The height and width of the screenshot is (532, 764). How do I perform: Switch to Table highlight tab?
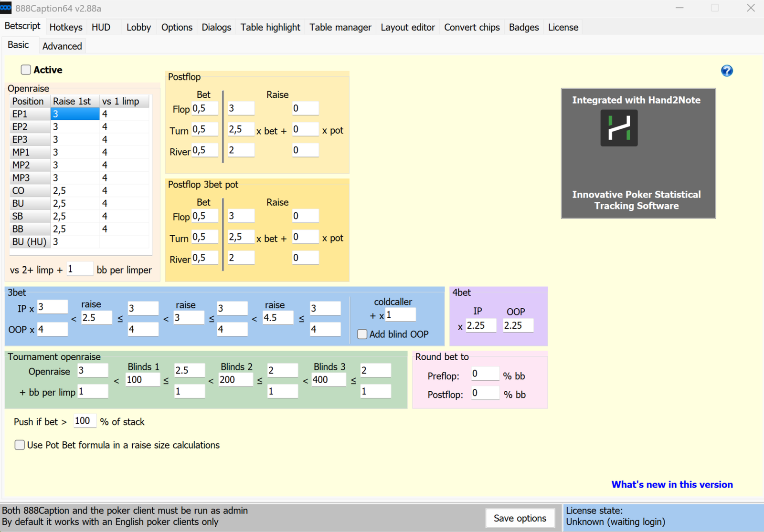(270, 27)
